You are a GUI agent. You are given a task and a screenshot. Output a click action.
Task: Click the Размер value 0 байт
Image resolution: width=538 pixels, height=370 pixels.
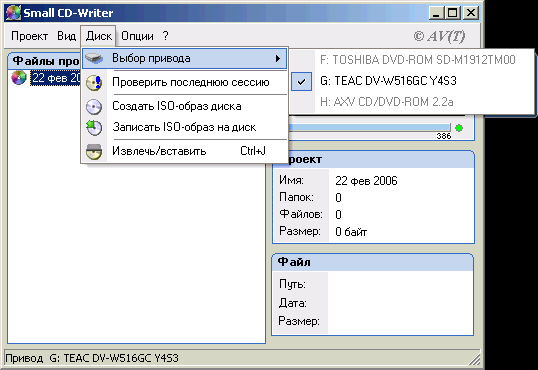351,232
